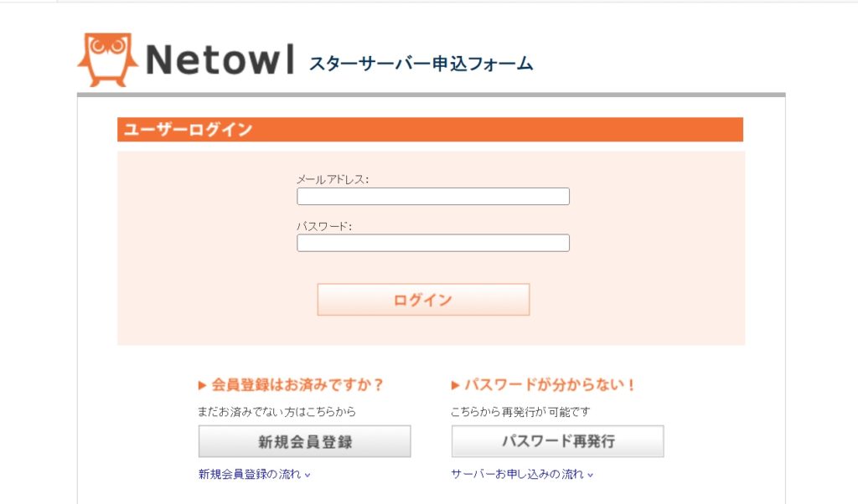This screenshot has height=504, width=858.
Task: Expand the chevron after 新規会員登録の流れ
Action: [308, 476]
